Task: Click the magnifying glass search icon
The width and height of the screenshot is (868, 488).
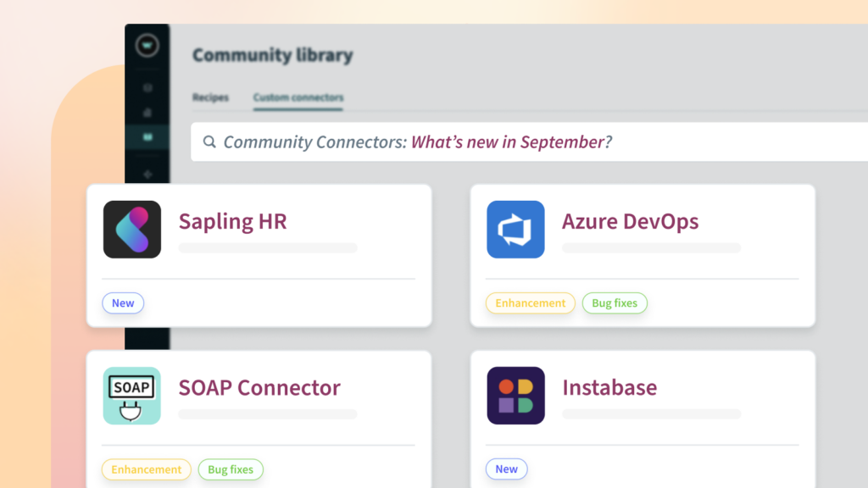Action: pyautogui.click(x=209, y=141)
